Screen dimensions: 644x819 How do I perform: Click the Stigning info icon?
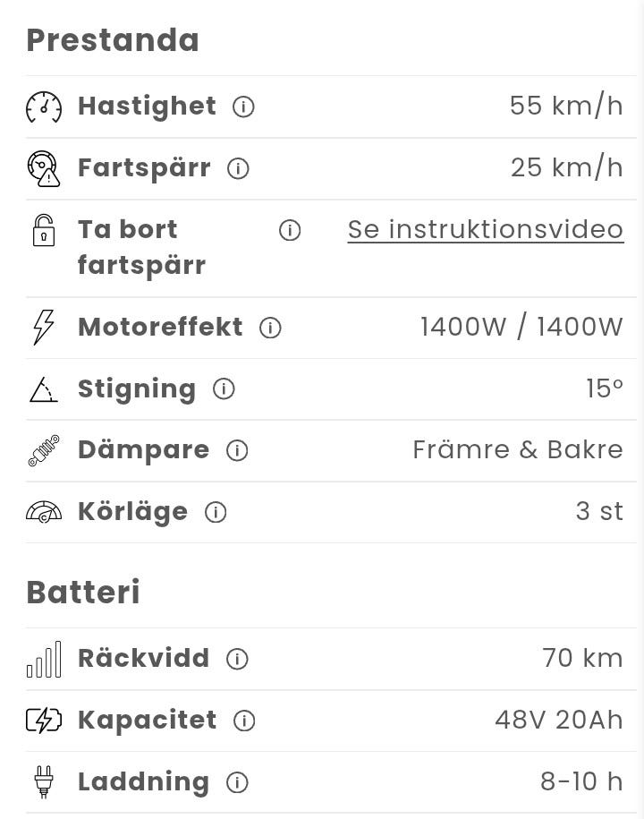(x=224, y=389)
